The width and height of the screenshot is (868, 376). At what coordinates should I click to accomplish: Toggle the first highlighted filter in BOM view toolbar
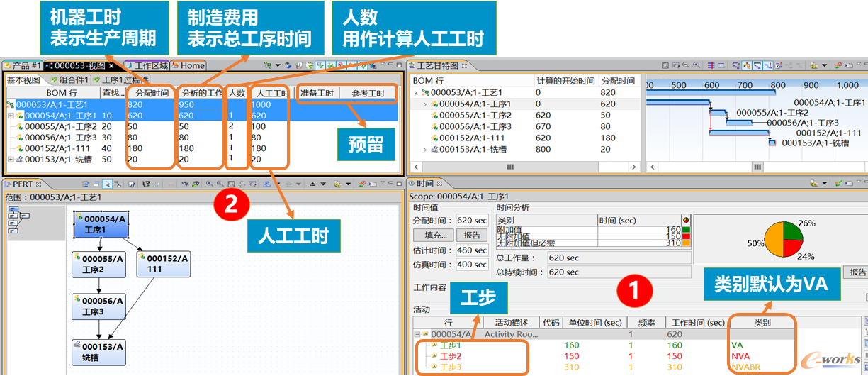(x=320, y=65)
